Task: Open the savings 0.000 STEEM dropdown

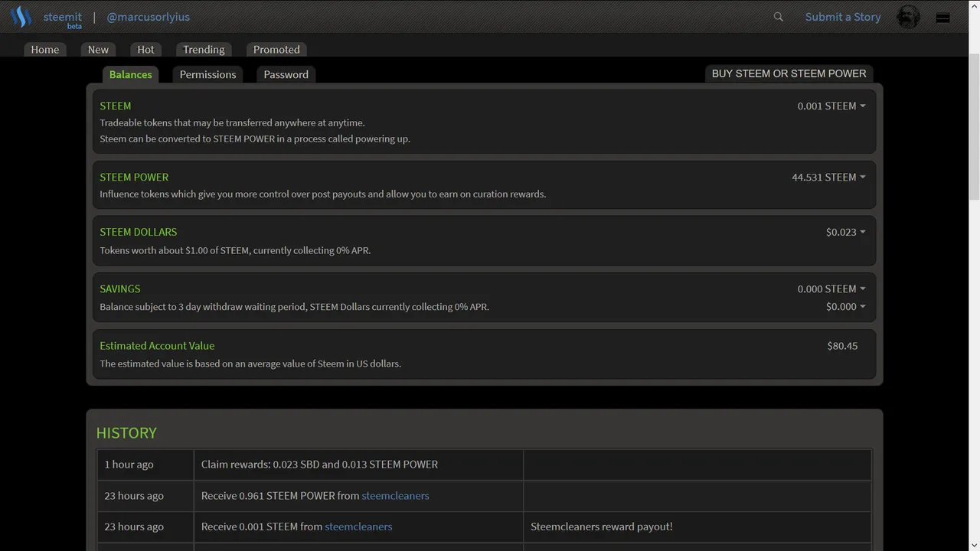Action: pos(831,289)
